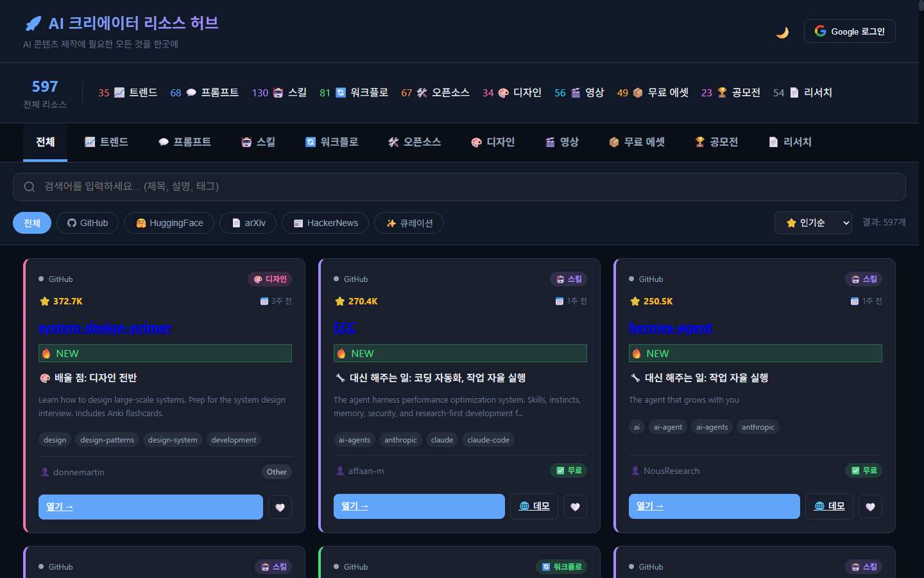Click the design-patterns tag

click(x=107, y=440)
